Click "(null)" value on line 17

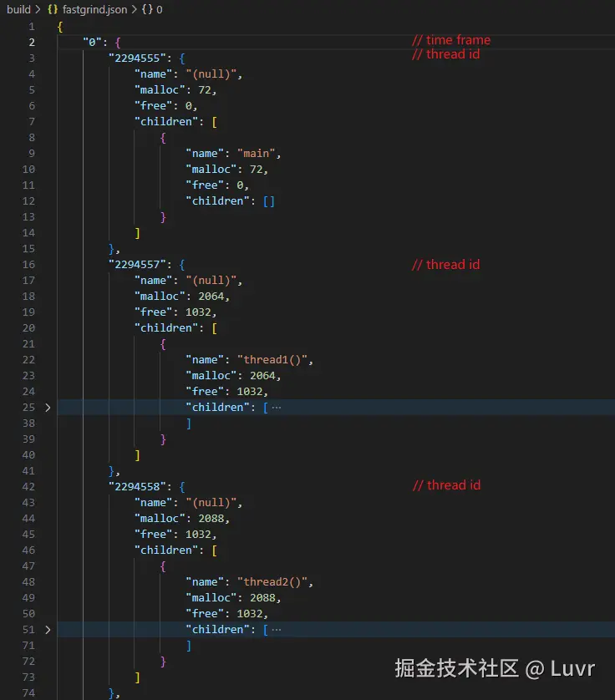click(x=211, y=281)
